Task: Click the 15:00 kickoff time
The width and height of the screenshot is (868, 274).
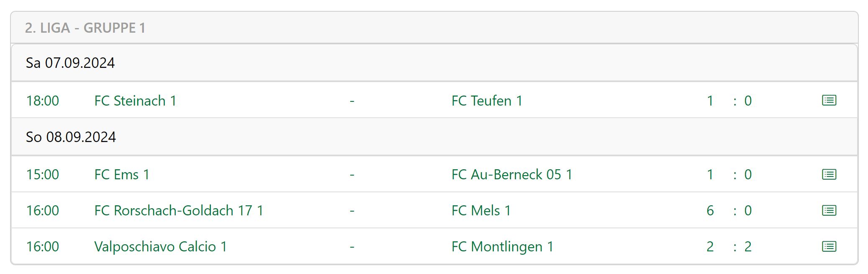Action: pyautogui.click(x=43, y=174)
